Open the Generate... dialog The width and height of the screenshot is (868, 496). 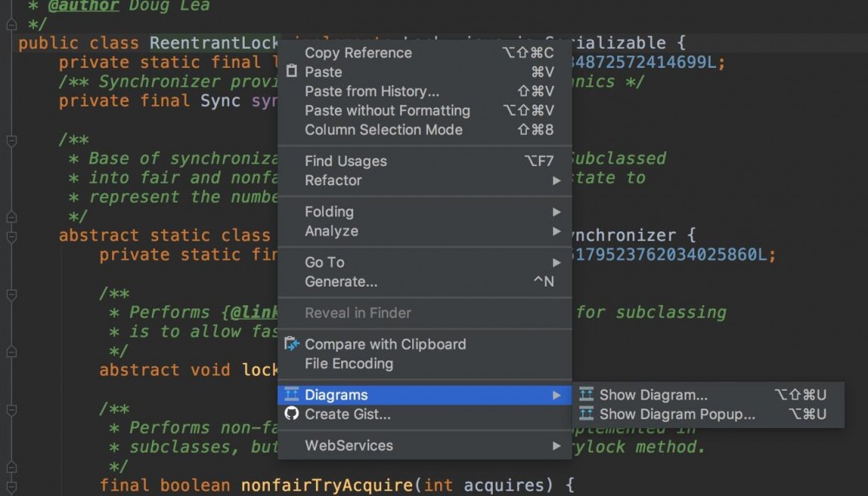[x=340, y=281]
